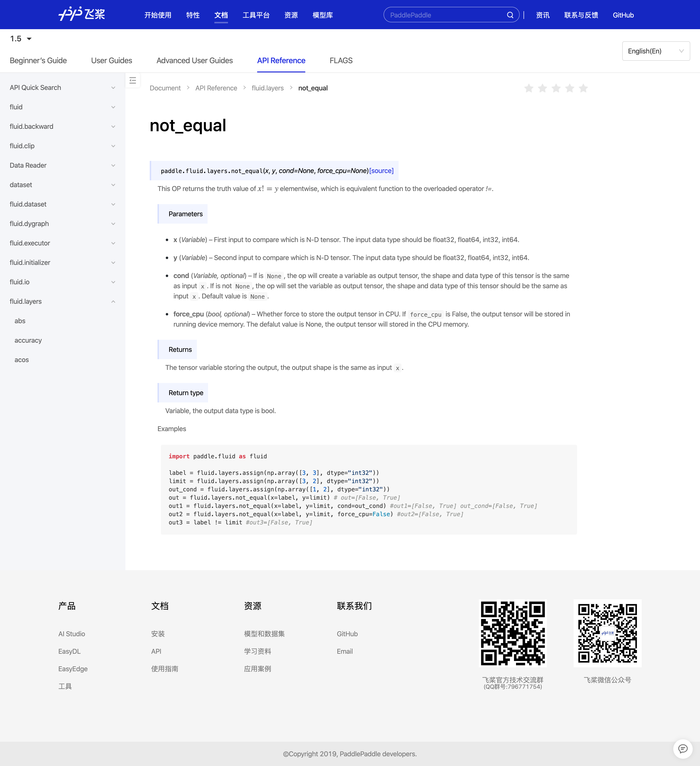Open the version 1.5 dropdown
700x766 pixels.
21,39
